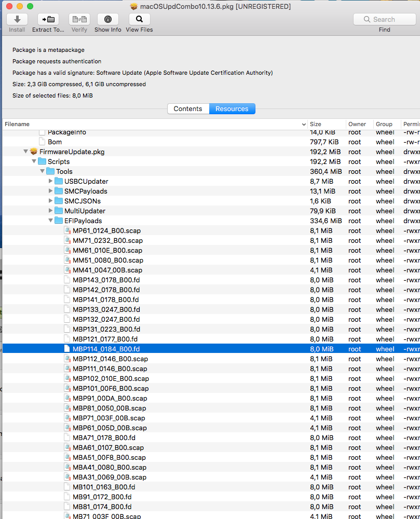Click the MultiUpdater folder icon

59,211
